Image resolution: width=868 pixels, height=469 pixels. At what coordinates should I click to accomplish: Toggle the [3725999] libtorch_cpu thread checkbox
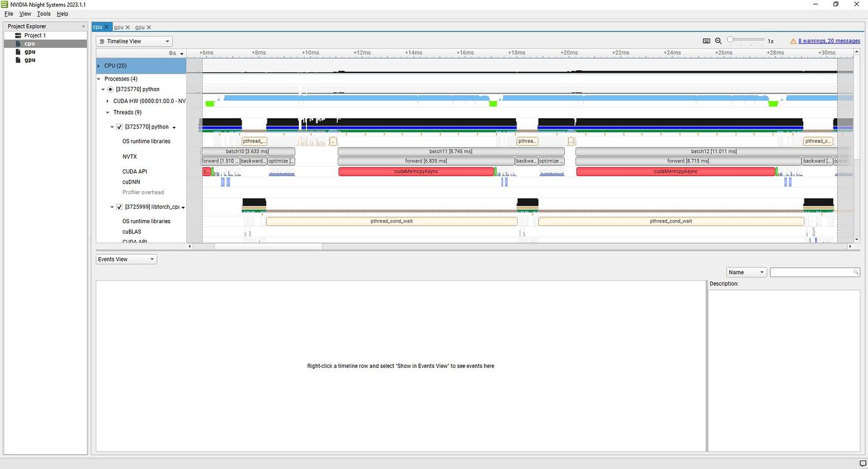tap(120, 207)
